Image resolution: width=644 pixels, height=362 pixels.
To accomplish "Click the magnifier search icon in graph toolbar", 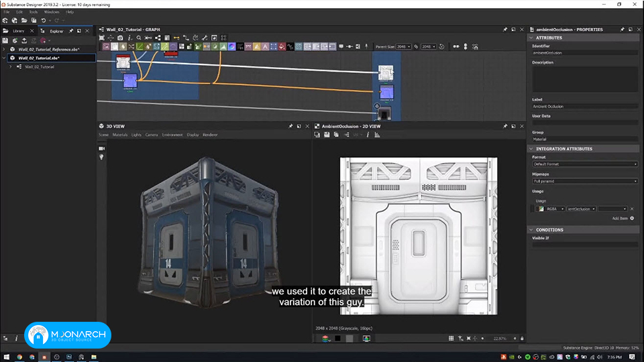I will tap(139, 38).
